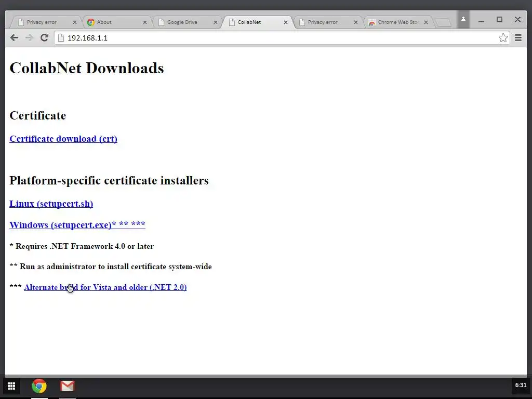Open the app launcher grid icon

(11, 386)
